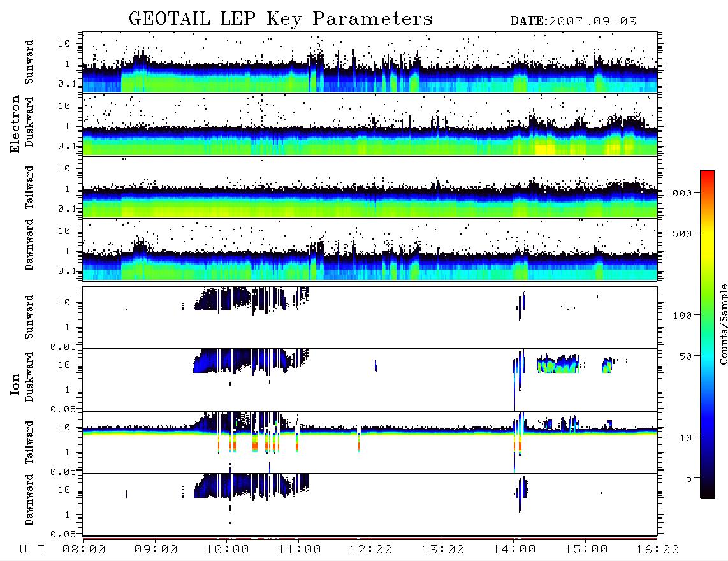Viewport: 728px width, 561px height.
Task: Click the 14:00 time tick label
Action: pyautogui.click(x=514, y=550)
